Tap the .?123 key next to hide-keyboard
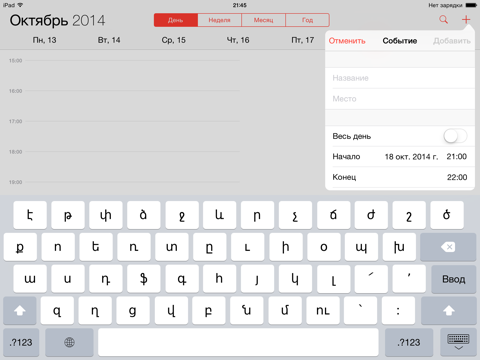Image resolution: width=480 pixels, height=360 pixels. coord(409,342)
